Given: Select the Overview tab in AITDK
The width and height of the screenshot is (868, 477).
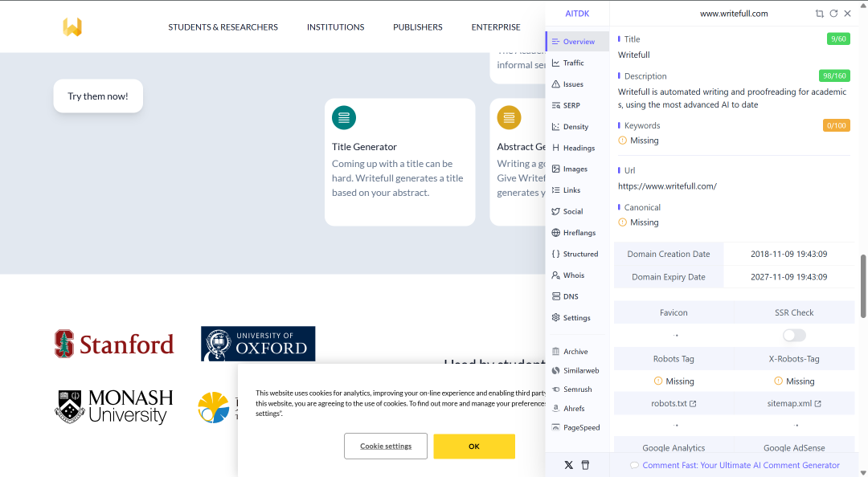Looking at the screenshot, I should coord(577,42).
